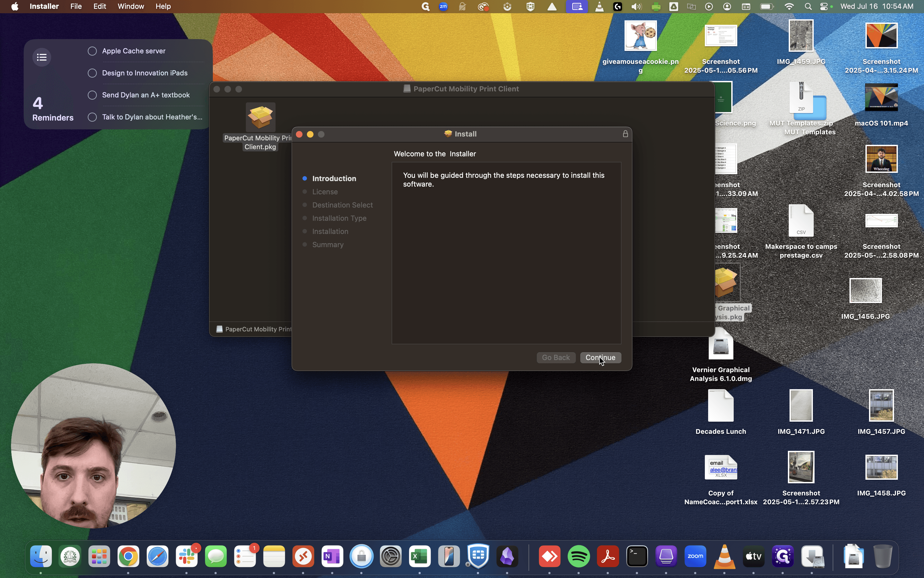
Task: Open the Installer application menu
Action: (x=44, y=7)
